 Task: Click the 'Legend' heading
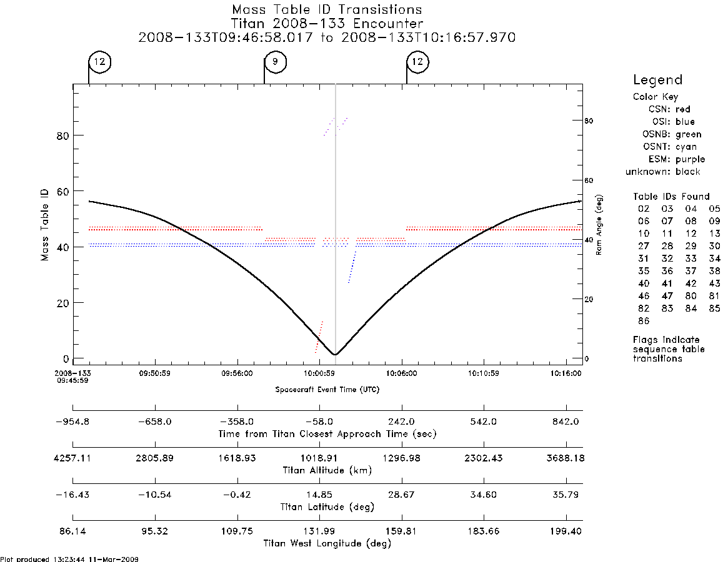pyautogui.click(x=657, y=81)
